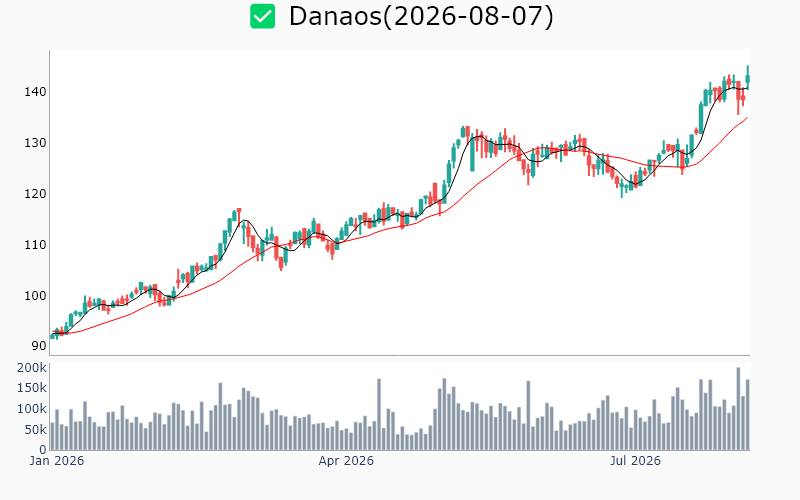Click the Jul 2026 date label

click(635, 461)
